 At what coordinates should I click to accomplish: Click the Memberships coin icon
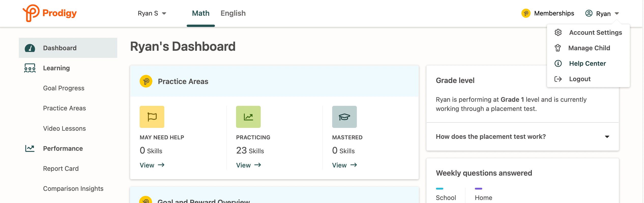tap(526, 13)
